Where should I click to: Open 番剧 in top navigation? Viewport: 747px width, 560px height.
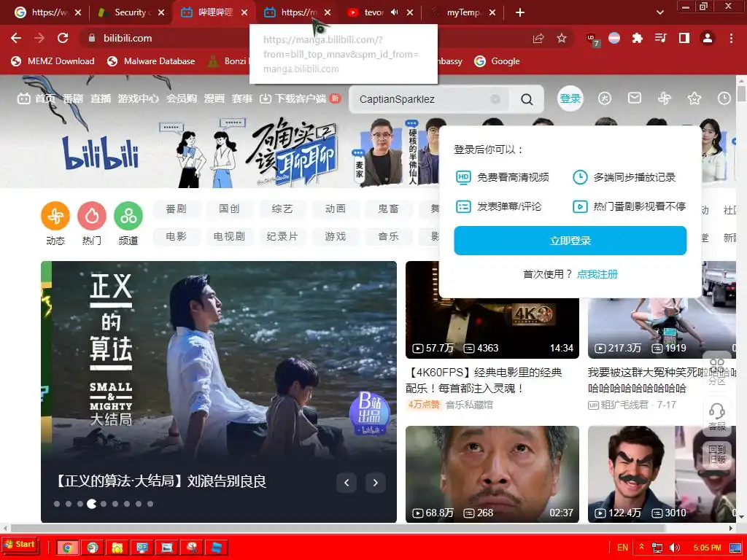73,98
